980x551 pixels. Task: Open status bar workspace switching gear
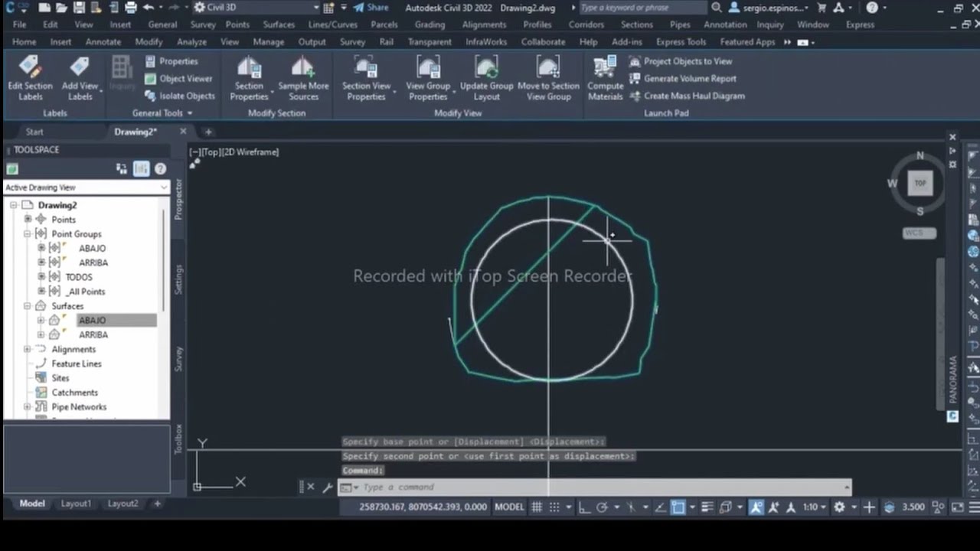pos(840,507)
